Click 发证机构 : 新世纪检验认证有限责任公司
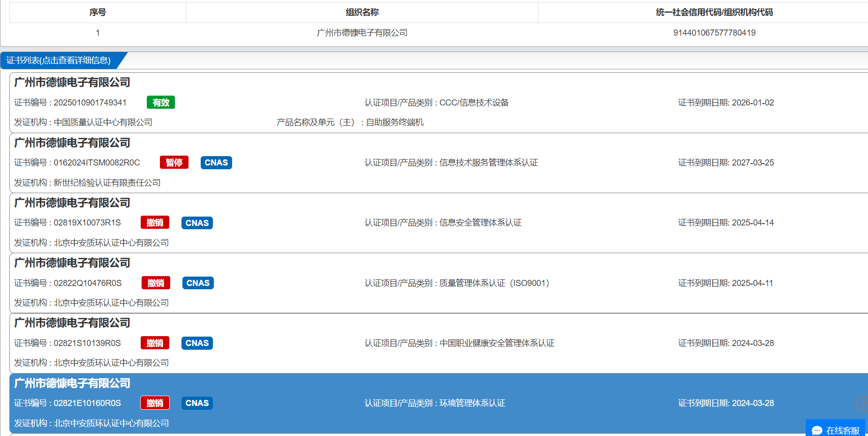868x436 pixels. 87,182
